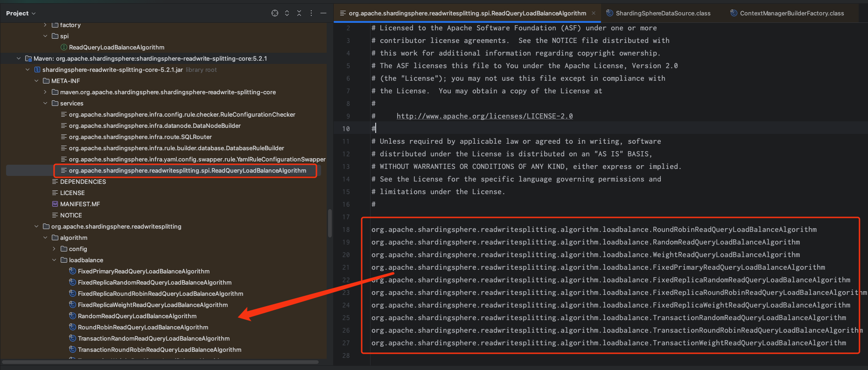
Task: Open FixedReplicaRoundRobinReadQueryLoadBalanceAlgorithm class
Action: click(x=160, y=293)
